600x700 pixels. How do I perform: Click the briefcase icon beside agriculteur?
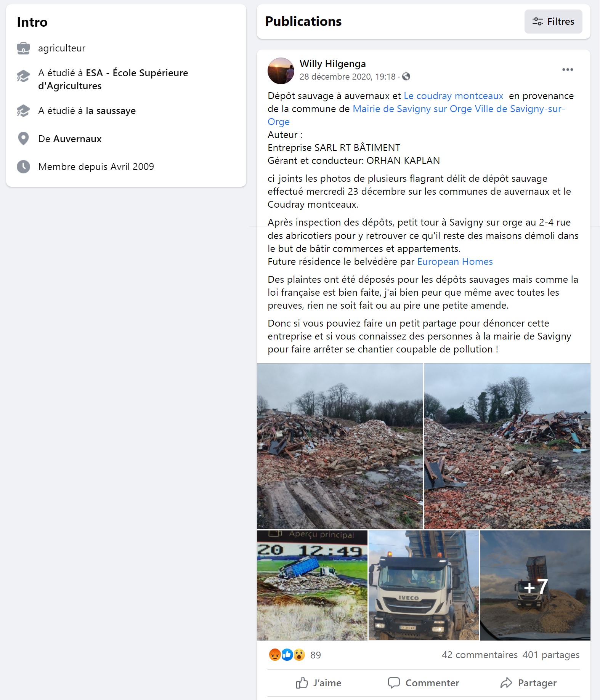(x=23, y=48)
